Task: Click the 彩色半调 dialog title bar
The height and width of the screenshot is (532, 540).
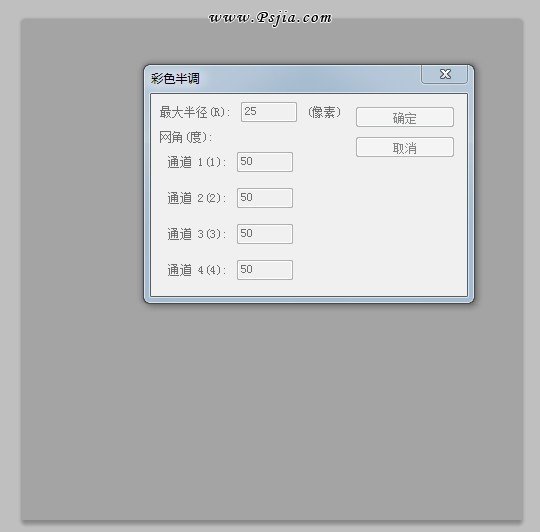Action: point(282,79)
